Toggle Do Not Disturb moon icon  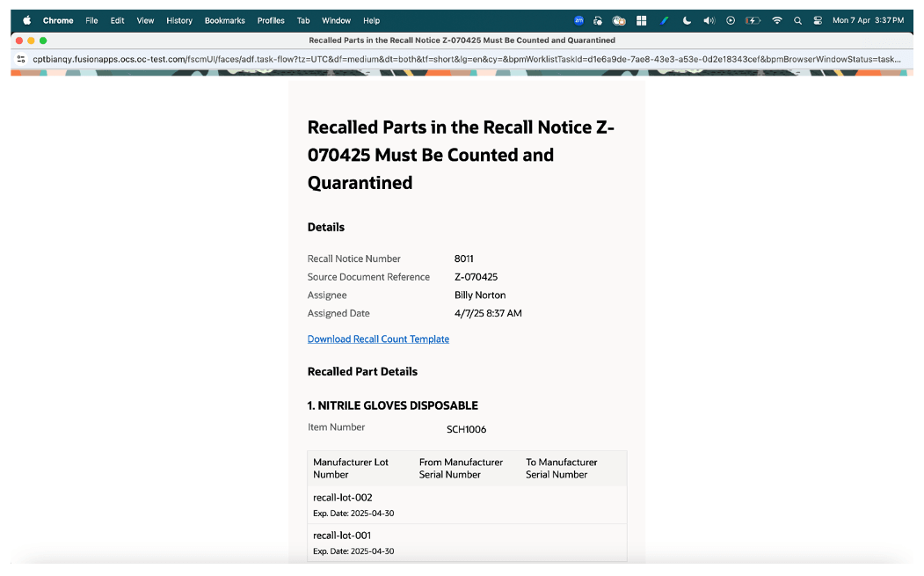click(x=687, y=20)
